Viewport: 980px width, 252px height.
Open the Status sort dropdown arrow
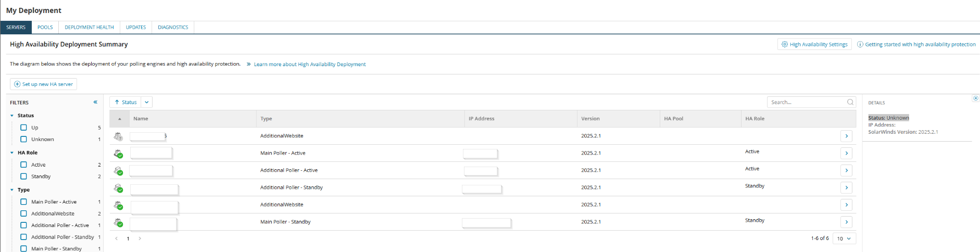coord(147,102)
